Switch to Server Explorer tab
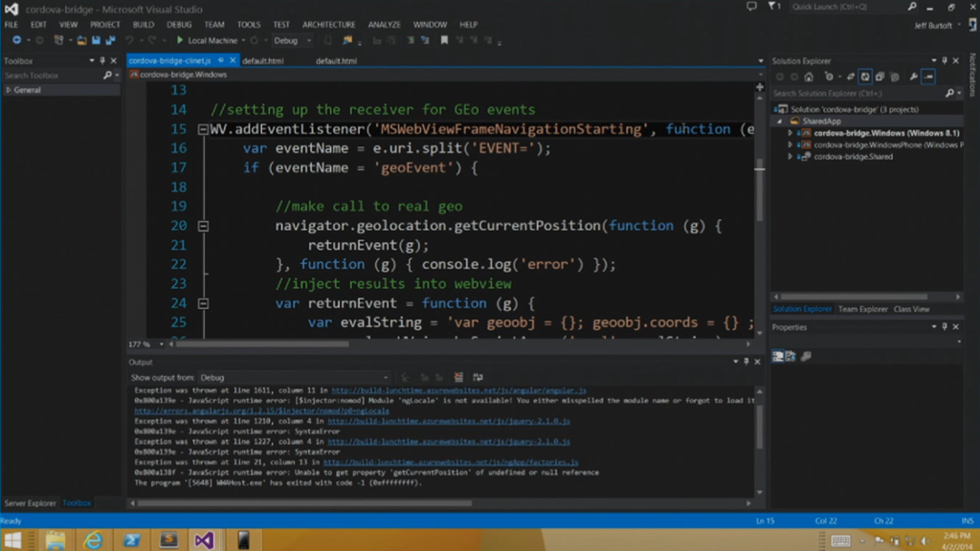 pos(30,503)
